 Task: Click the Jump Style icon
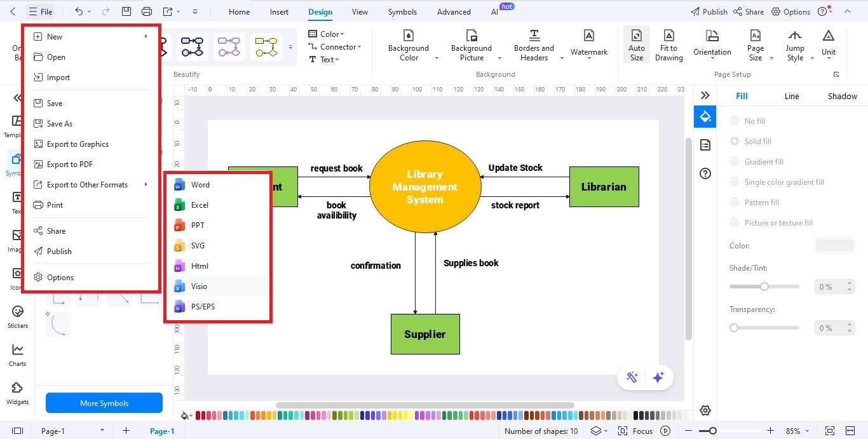point(795,36)
